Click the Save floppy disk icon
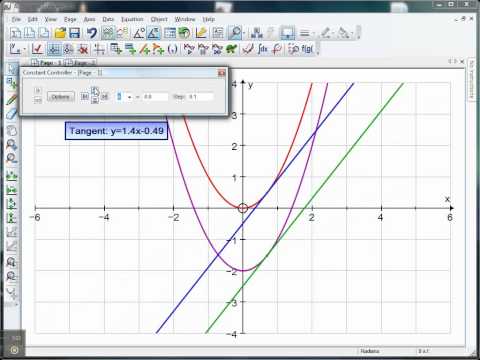The height and width of the screenshot is (360, 480). (75, 33)
